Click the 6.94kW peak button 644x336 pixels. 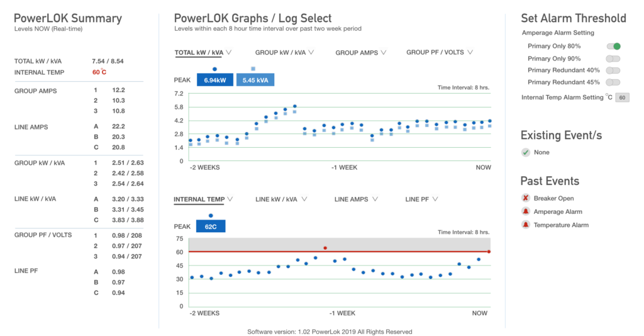215,80
